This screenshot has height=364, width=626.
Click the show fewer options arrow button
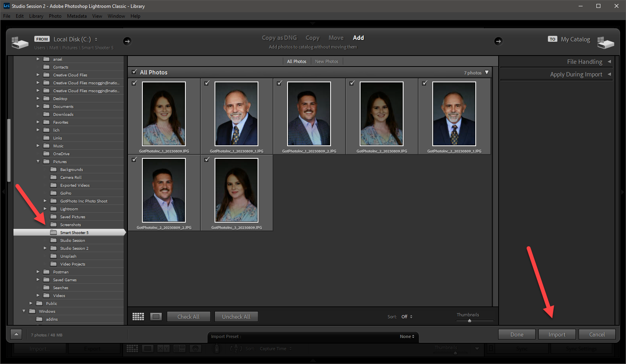tap(16, 334)
